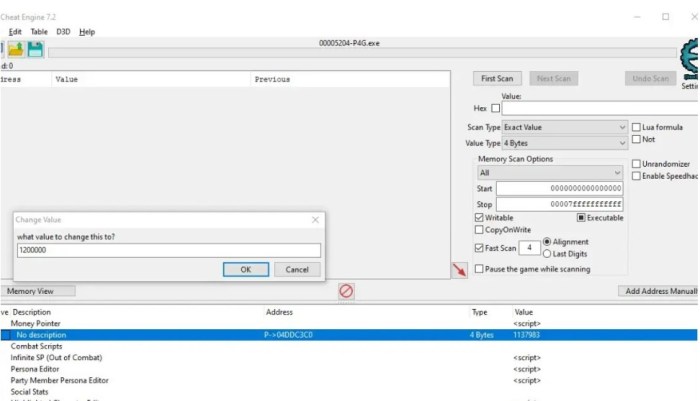Click the save floppy disk icon

click(x=35, y=49)
